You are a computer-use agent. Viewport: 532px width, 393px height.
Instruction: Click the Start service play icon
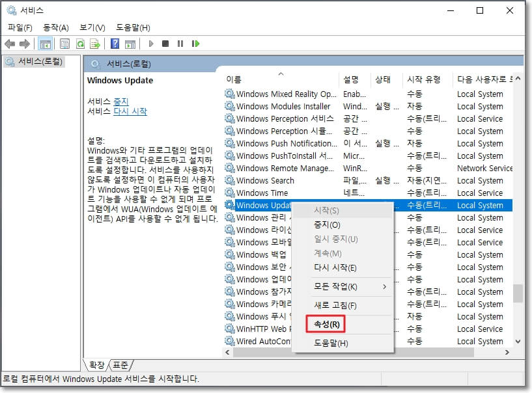pyautogui.click(x=151, y=44)
